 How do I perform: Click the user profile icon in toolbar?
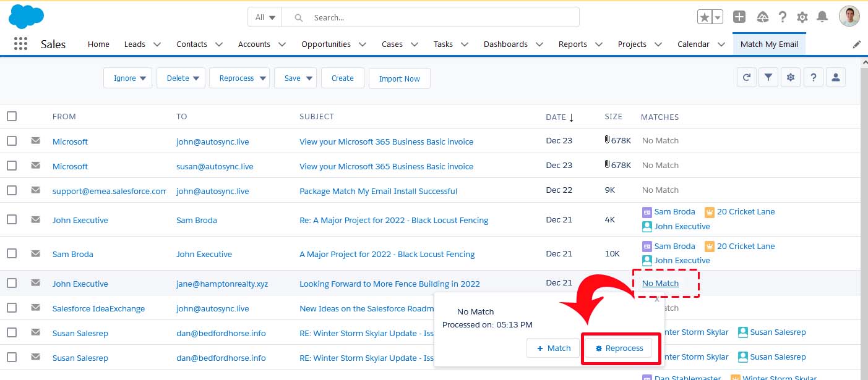(835, 78)
